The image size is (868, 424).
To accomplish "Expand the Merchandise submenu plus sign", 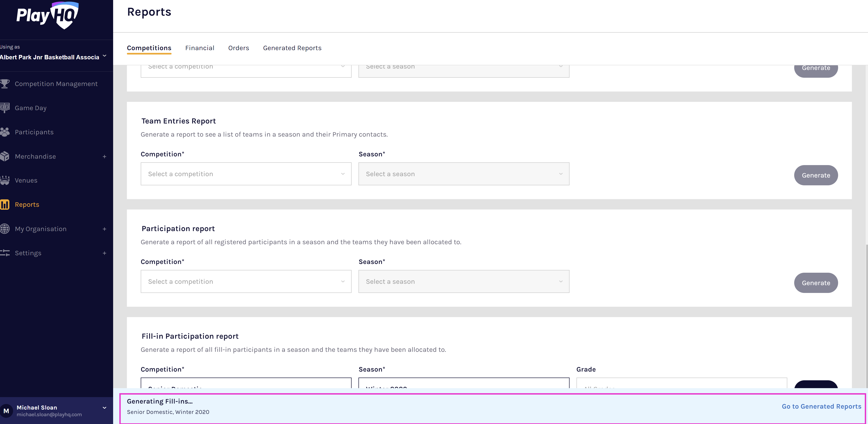I will pyautogui.click(x=104, y=157).
